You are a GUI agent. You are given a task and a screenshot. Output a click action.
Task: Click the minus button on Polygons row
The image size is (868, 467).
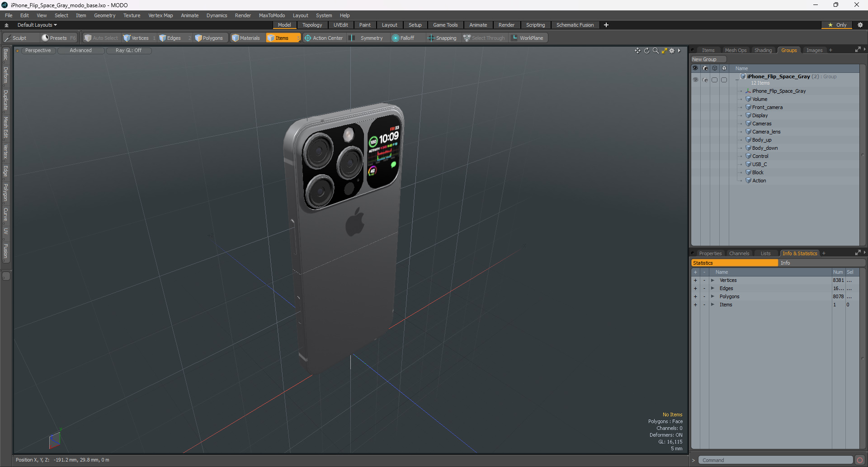[x=704, y=297]
